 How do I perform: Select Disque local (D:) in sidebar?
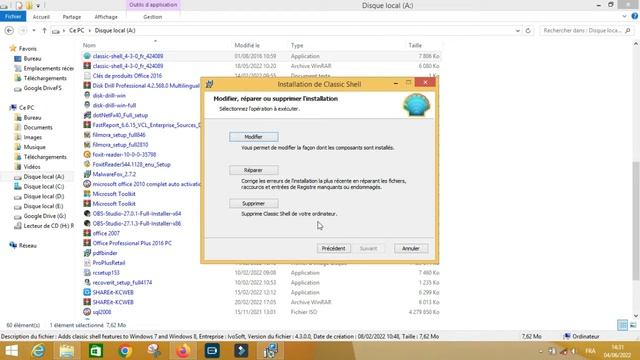pos(44,196)
